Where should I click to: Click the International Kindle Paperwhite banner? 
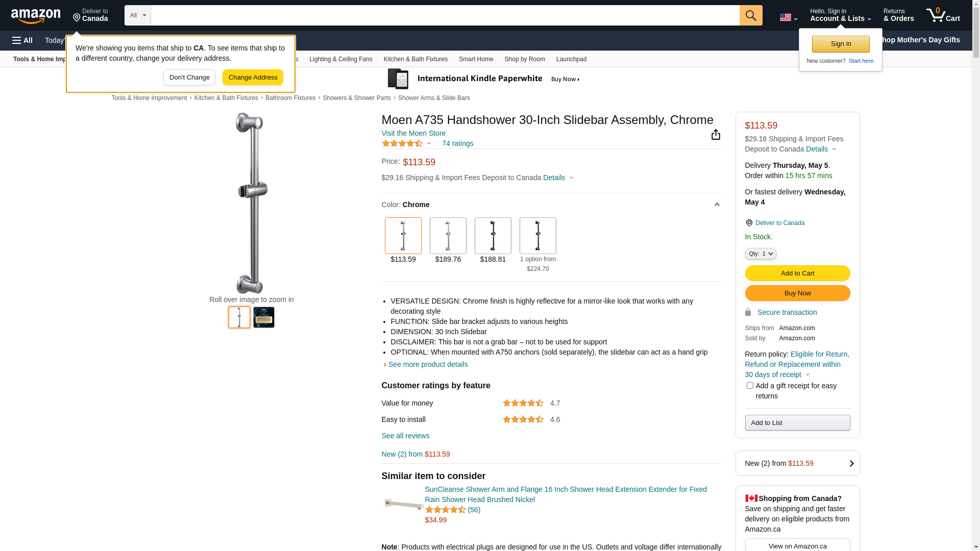[x=483, y=79]
